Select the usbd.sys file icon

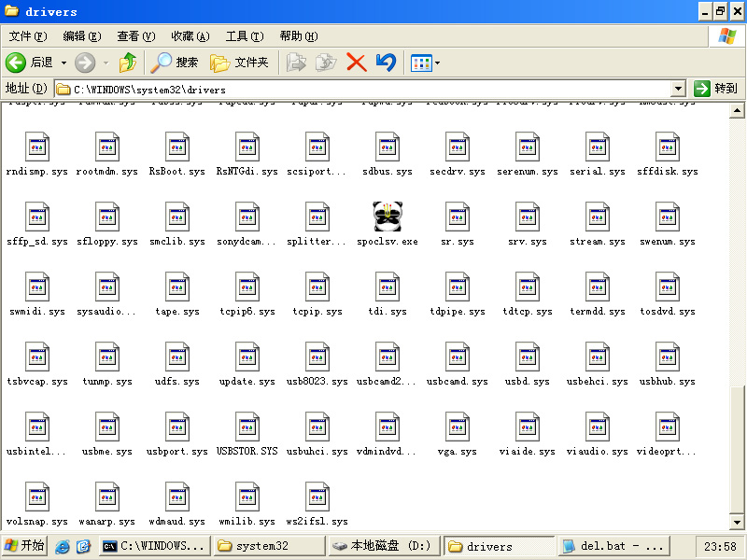528,357
